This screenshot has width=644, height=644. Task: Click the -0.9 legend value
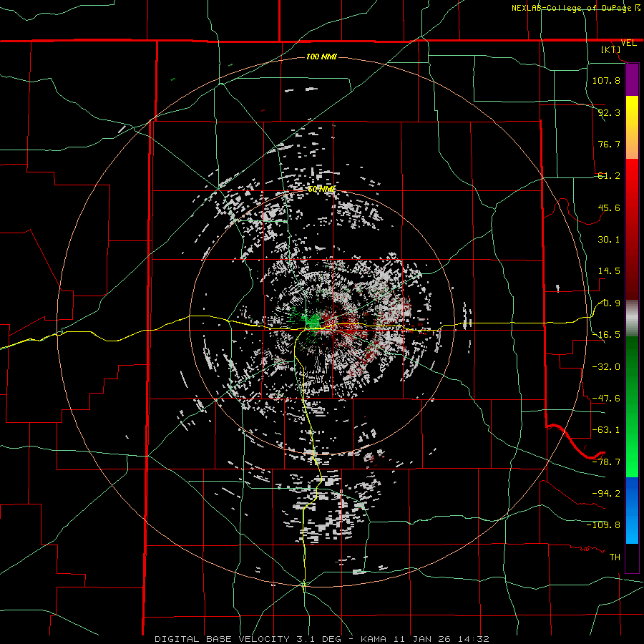(x=609, y=303)
